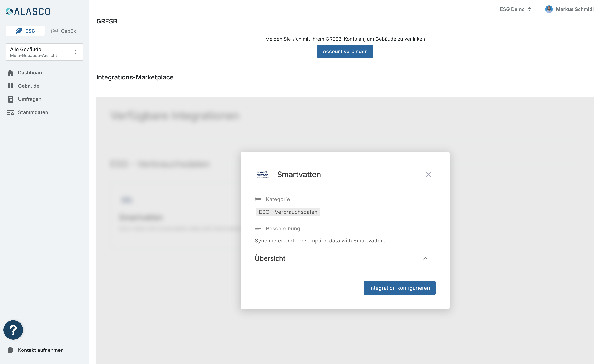The image size is (601, 364).
Task: Collapse the Übersicht section chevron
Action: point(425,258)
